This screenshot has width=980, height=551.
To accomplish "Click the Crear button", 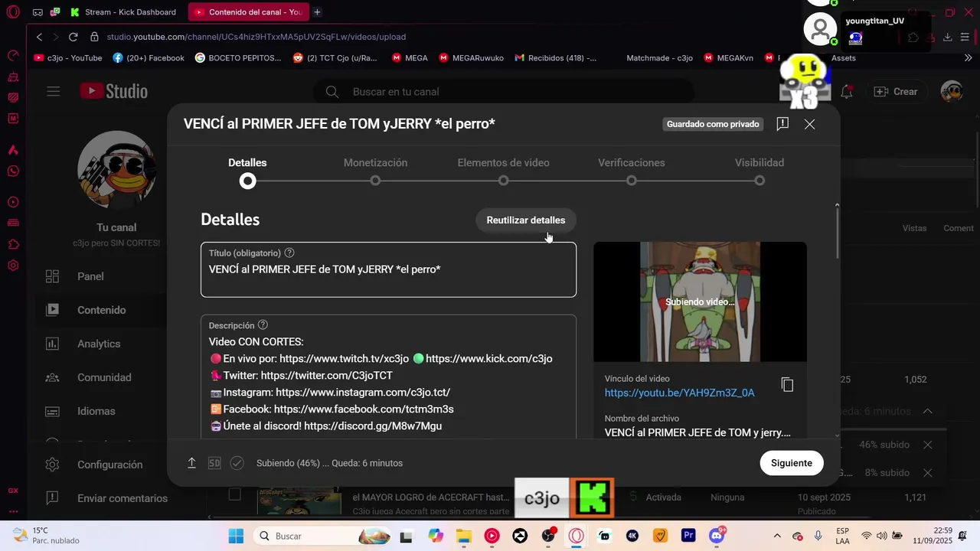I will (x=895, y=92).
